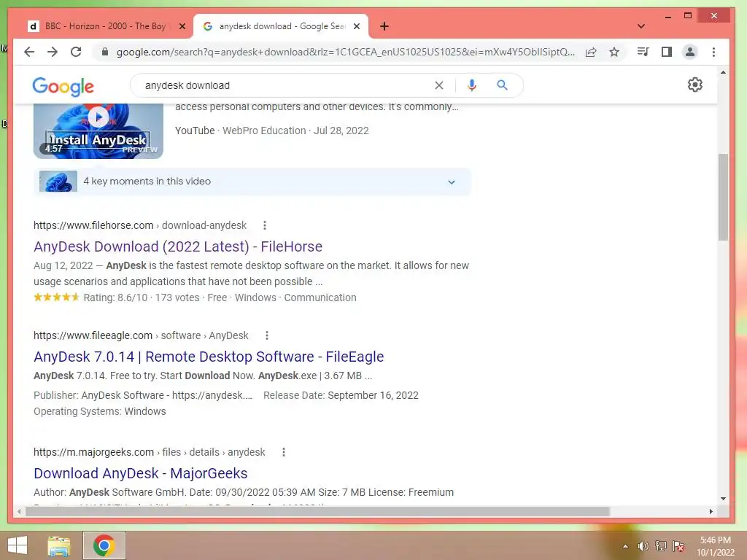Click the horizontal scroll left arrow

19,511
